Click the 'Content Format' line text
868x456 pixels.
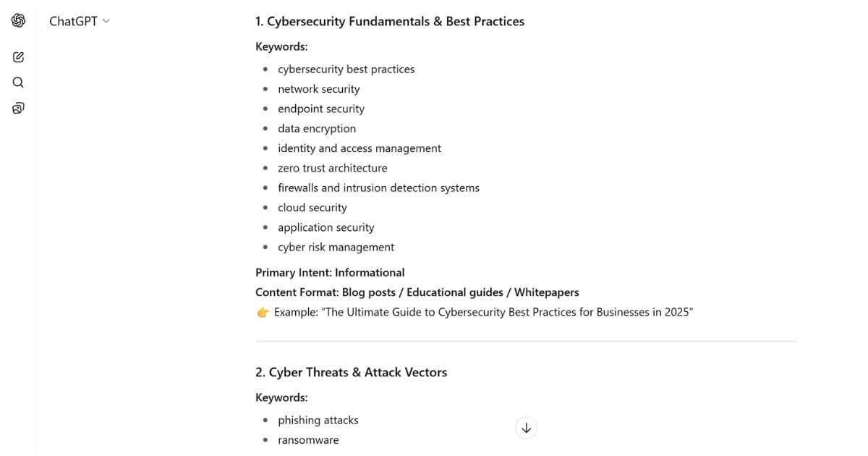tap(417, 292)
